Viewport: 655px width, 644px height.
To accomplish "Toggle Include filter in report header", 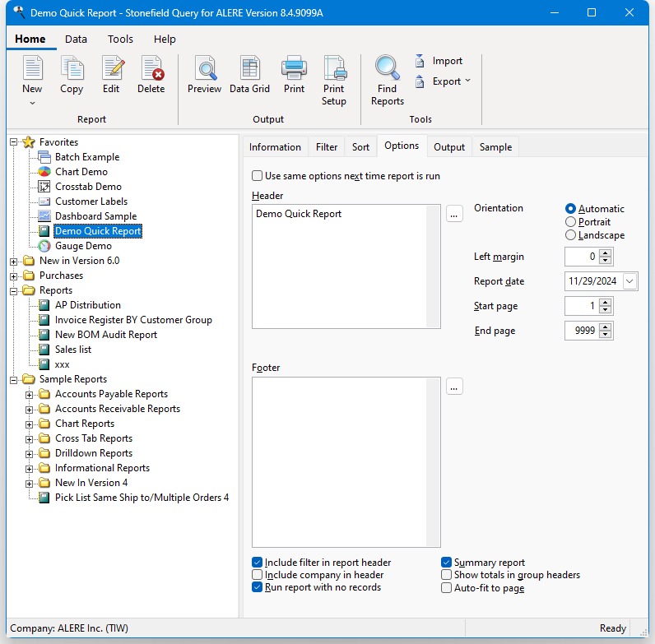I will pos(258,563).
